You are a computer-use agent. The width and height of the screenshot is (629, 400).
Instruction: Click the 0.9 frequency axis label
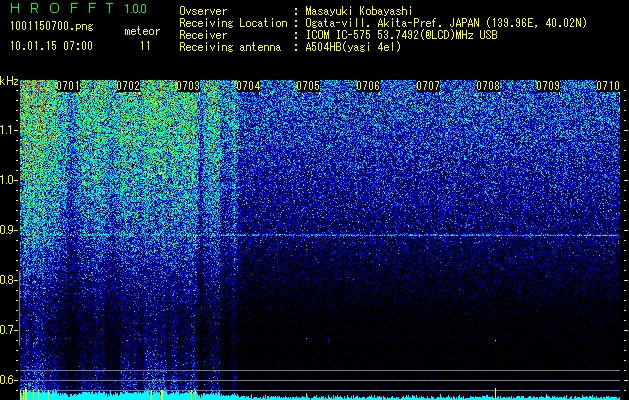9,230
